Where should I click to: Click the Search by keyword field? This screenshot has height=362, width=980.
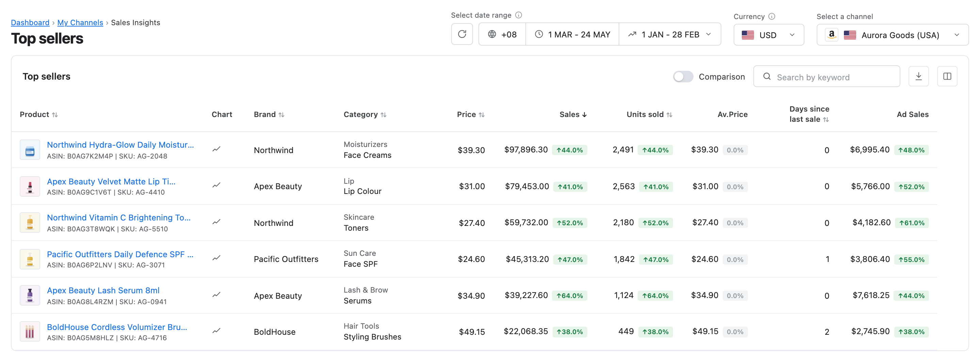826,77
